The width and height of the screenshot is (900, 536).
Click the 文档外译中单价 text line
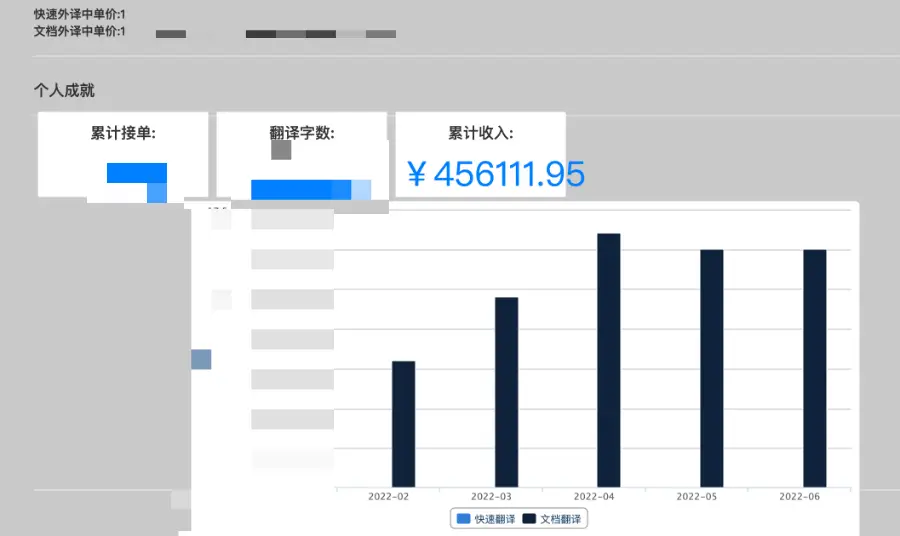tap(80, 31)
